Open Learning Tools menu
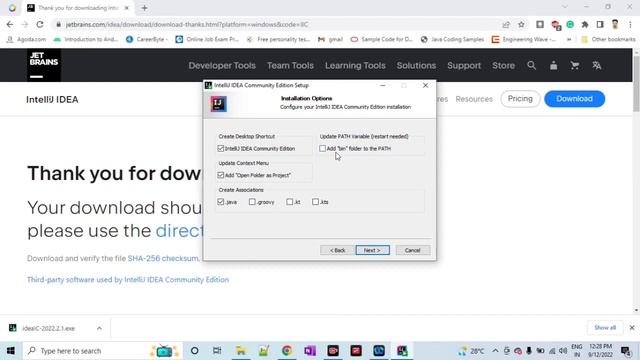 click(355, 65)
